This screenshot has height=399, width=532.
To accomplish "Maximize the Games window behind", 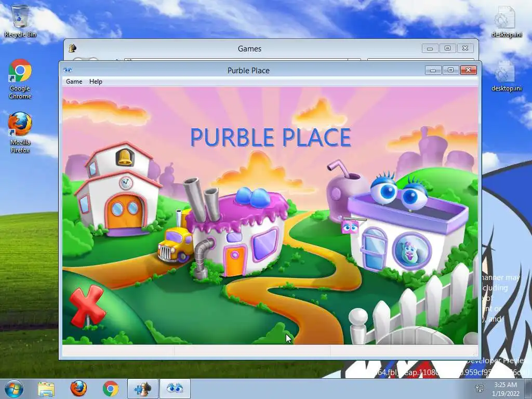I will [x=447, y=48].
